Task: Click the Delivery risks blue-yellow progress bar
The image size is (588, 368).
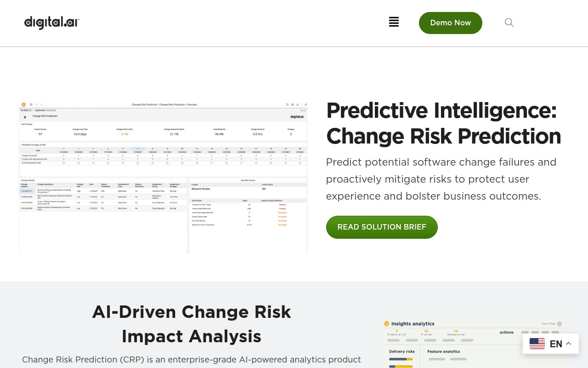Action: 401,359
